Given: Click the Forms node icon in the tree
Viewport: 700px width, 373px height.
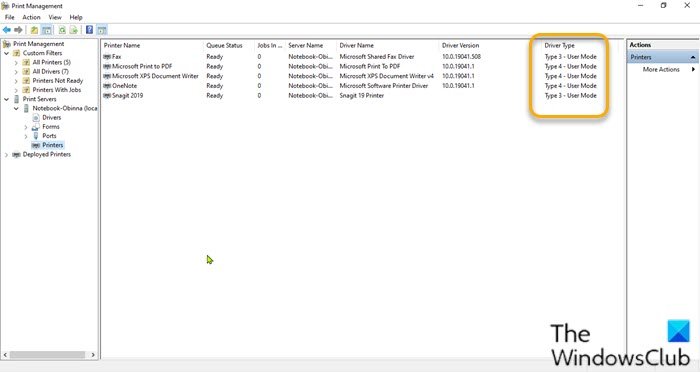Looking at the screenshot, I should pos(36,127).
